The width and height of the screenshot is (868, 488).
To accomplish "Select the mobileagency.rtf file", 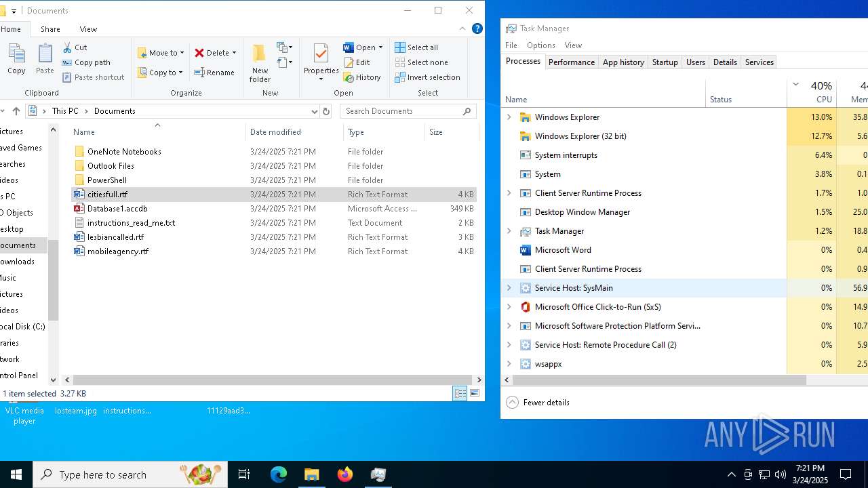I will click(273, 251).
